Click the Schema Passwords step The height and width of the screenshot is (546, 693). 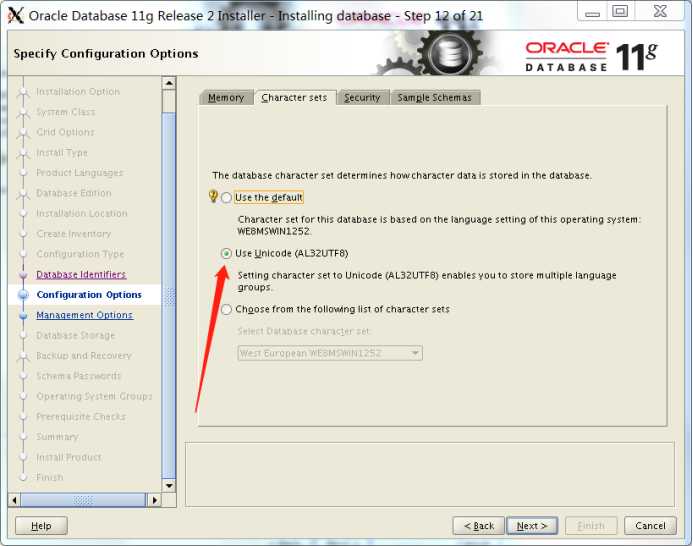[78, 376]
